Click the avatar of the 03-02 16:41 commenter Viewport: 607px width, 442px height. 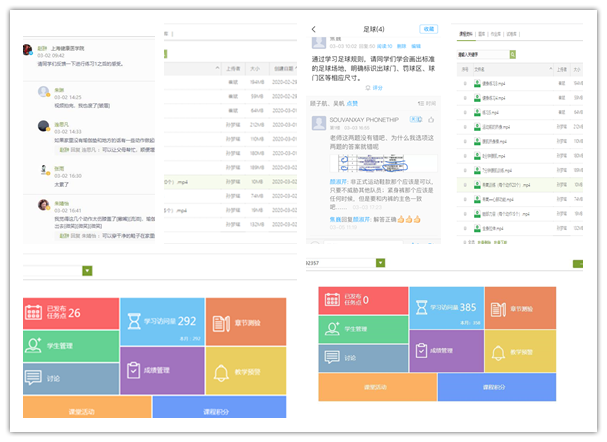point(45,204)
